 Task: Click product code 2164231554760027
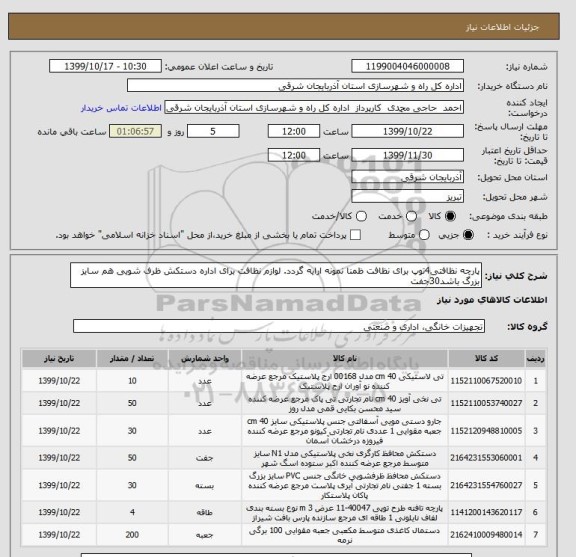pos(486,485)
